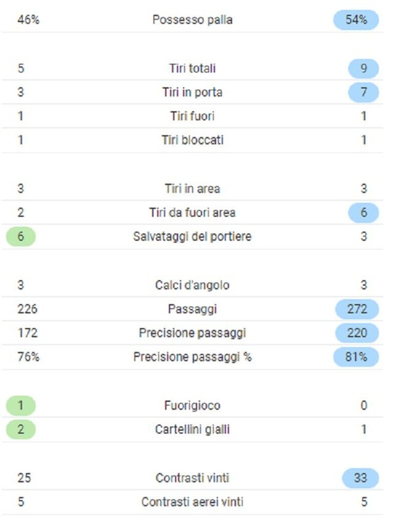
Task: Click the Tiri totali blue 9 badge
Action: click(363, 68)
